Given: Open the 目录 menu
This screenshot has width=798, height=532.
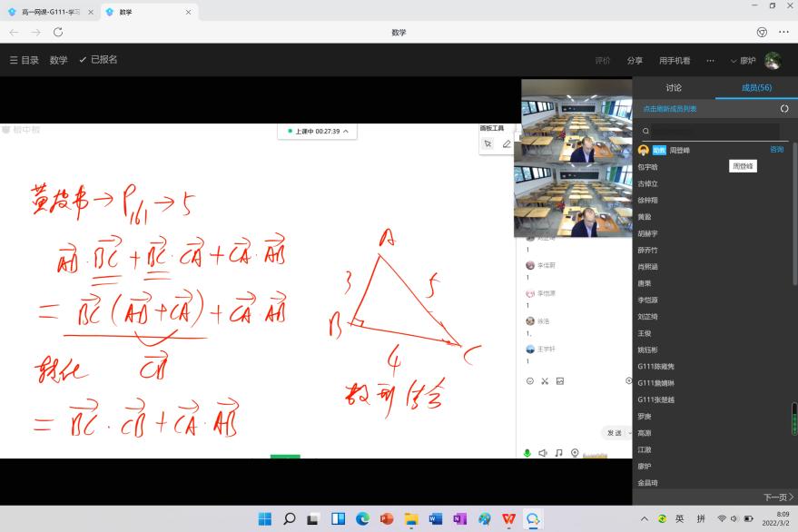Looking at the screenshot, I should (25, 60).
